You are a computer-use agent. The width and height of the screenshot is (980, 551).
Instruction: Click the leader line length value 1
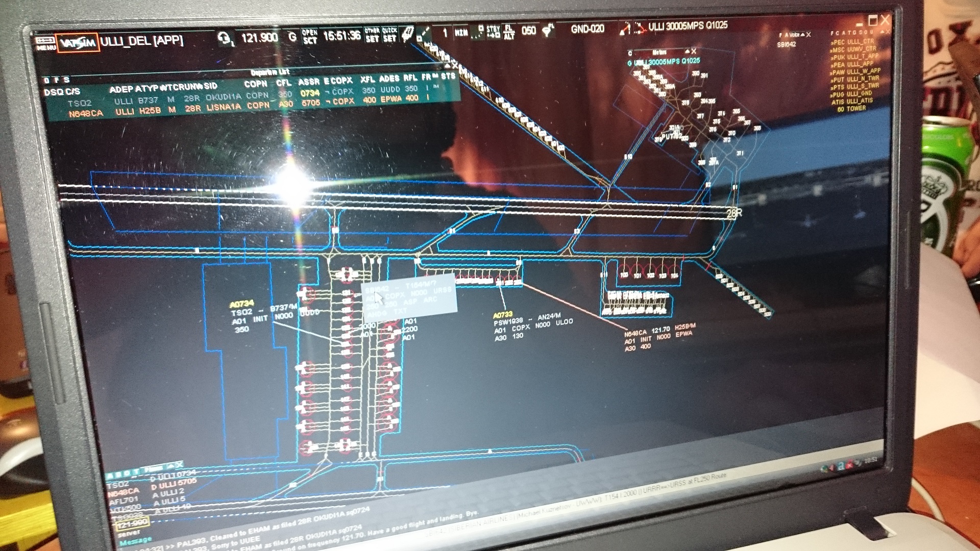click(x=445, y=33)
